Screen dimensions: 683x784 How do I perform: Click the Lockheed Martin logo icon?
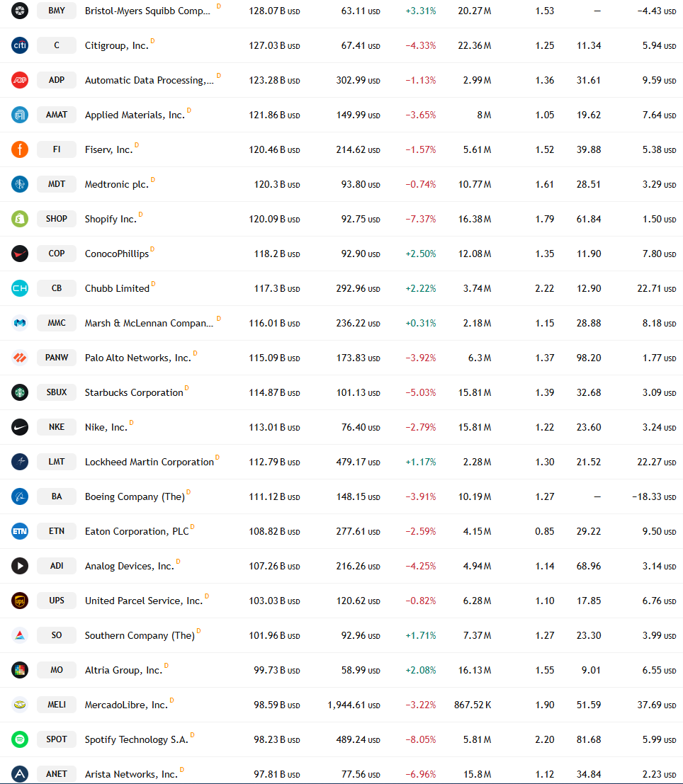20,462
